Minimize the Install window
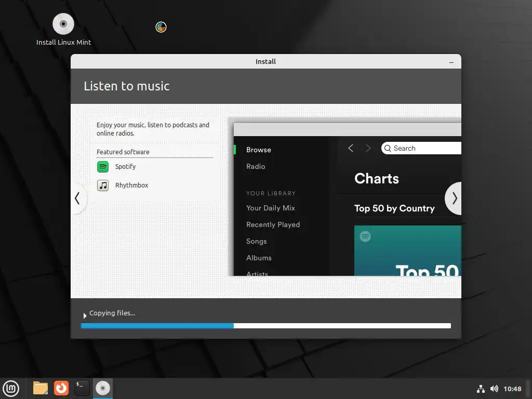The height and width of the screenshot is (399, 532). coord(451,62)
